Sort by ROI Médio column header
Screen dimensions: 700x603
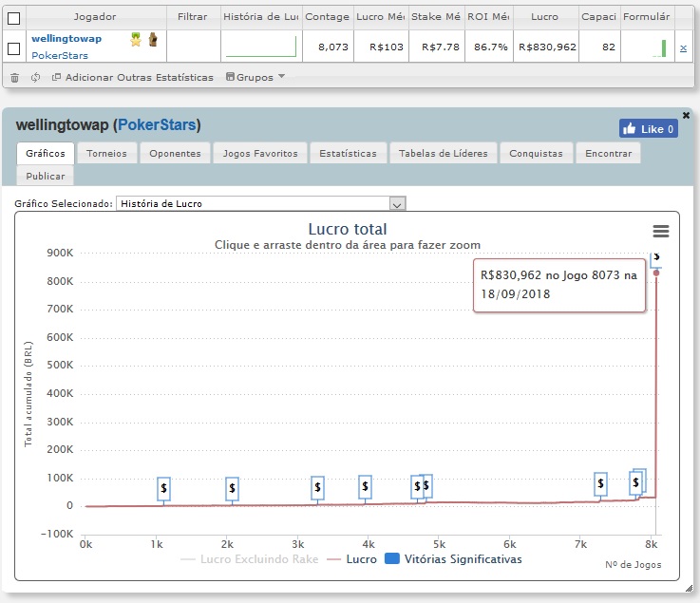coord(488,17)
